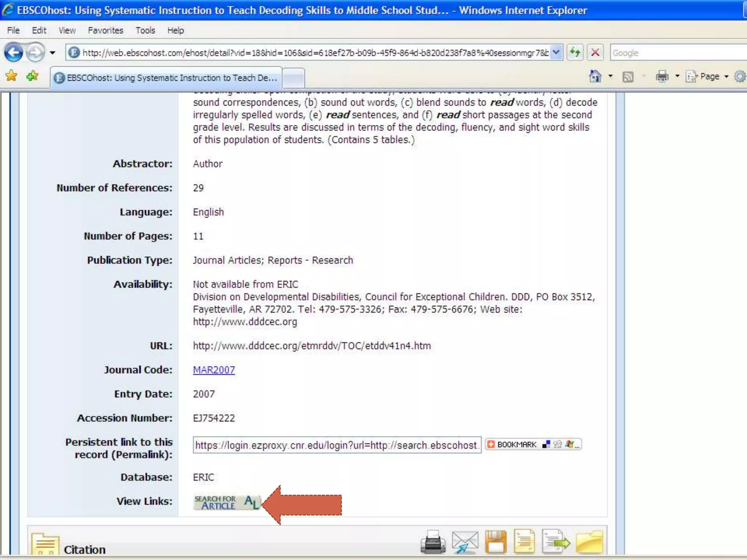Click the e-mail article envelope icon
The image size is (747, 560).
click(x=465, y=542)
